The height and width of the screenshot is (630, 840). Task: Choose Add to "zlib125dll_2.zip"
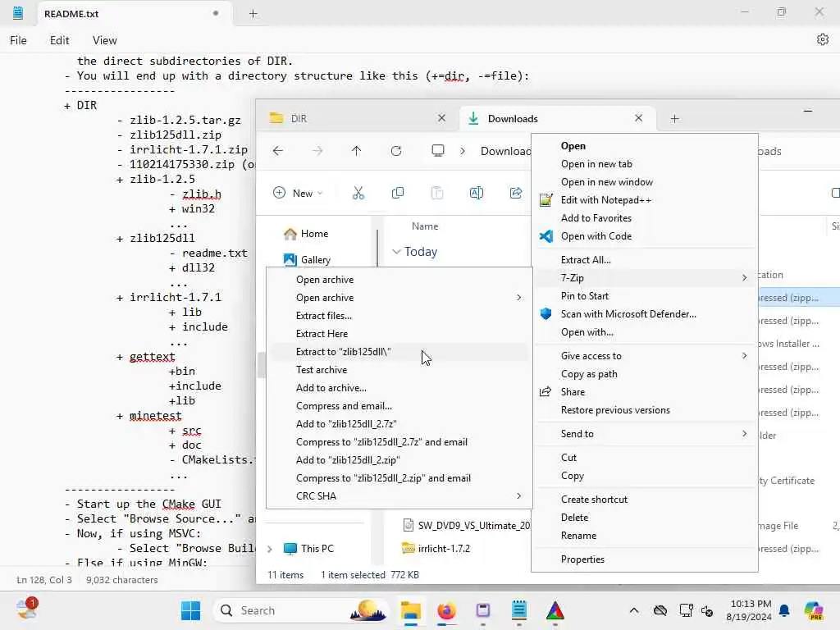tap(399, 460)
